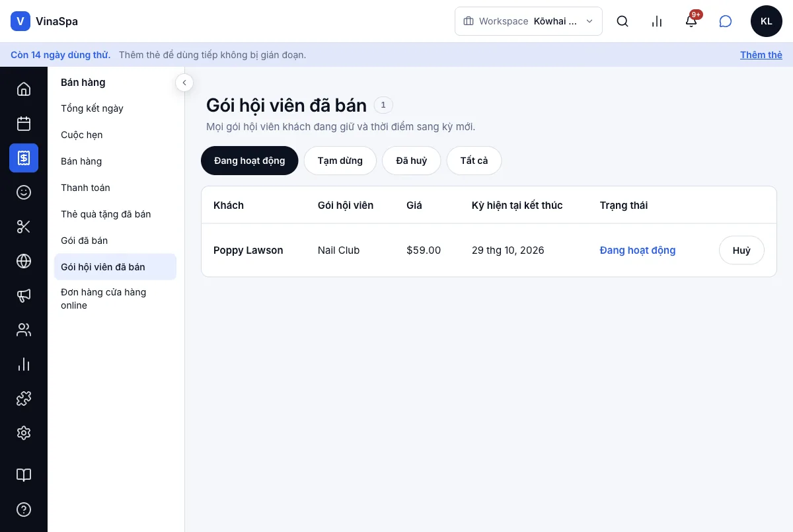Click the Nail Club membership cell
This screenshot has height=532, width=793.
(x=339, y=250)
